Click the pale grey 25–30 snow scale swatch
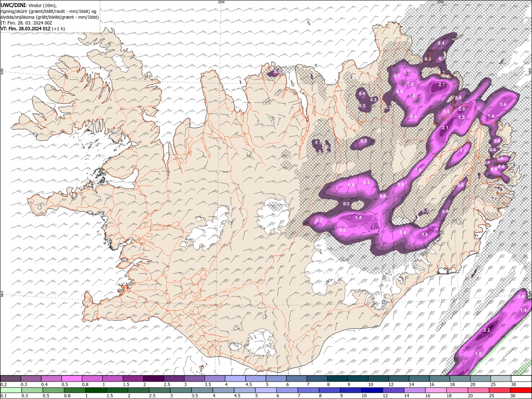 tap(501, 379)
